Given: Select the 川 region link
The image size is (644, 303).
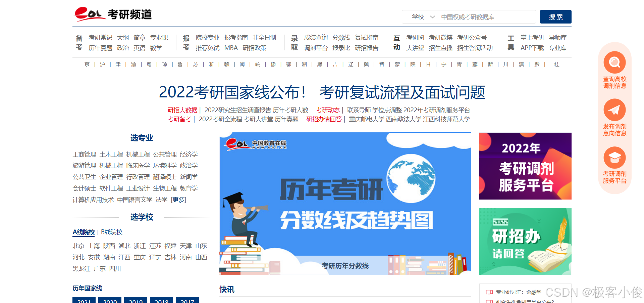Looking at the screenshot, I should 506,64.
